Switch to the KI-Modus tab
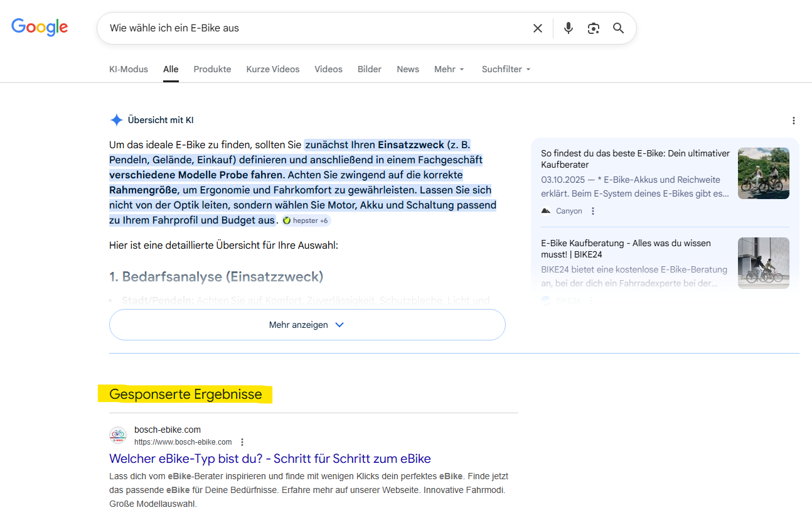The image size is (812, 515). 129,69
